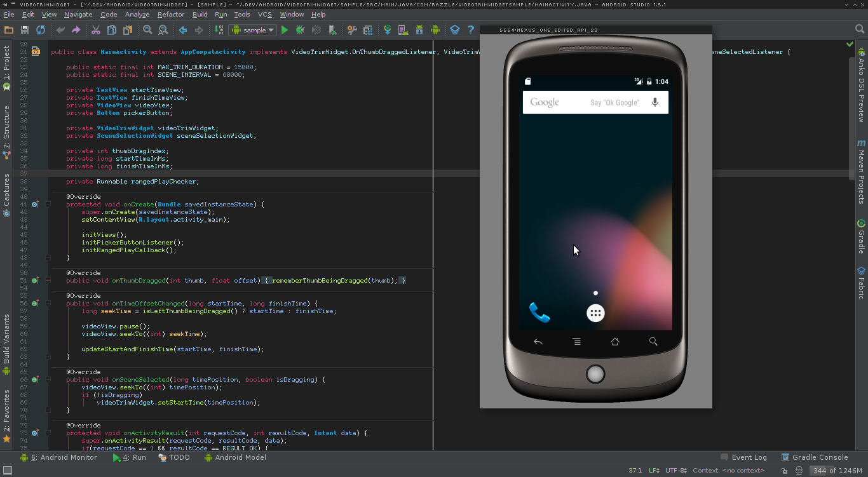Open the Gradle panel on right
Screen dimensions: 868x477
[862, 236]
